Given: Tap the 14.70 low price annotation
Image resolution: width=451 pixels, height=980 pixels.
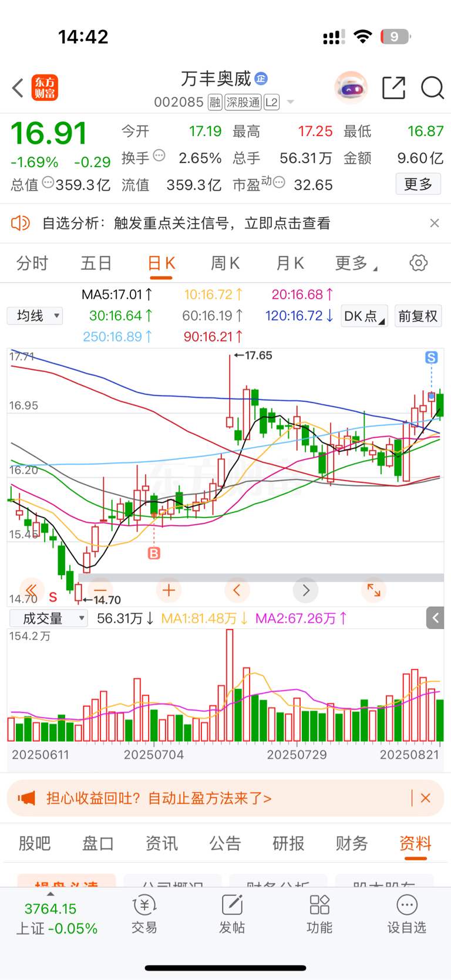Looking at the screenshot, I should [x=102, y=600].
